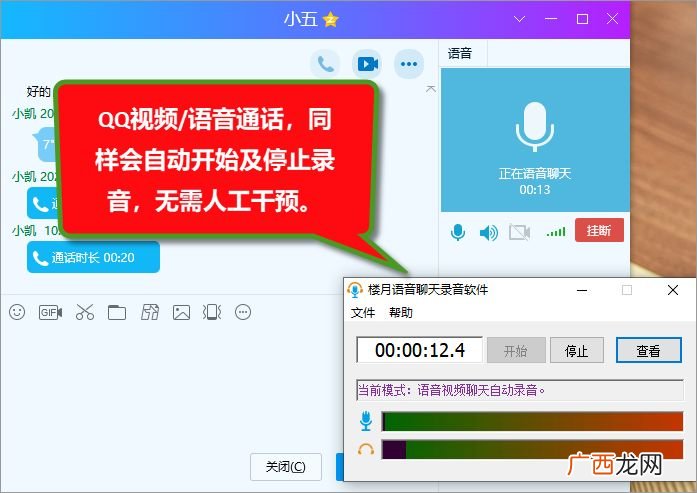Click the disabled 开始 button in recorder
697x493 pixels.
point(516,350)
